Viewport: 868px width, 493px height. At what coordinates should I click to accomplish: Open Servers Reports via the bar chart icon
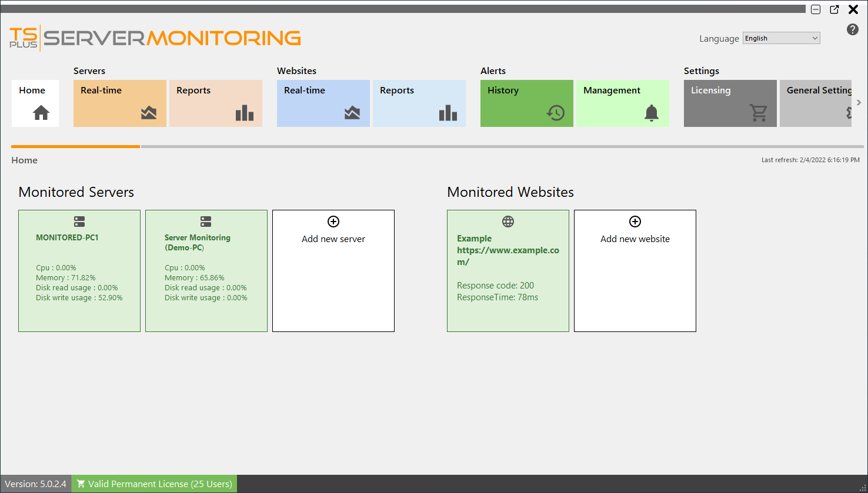(x=244, y=114)
